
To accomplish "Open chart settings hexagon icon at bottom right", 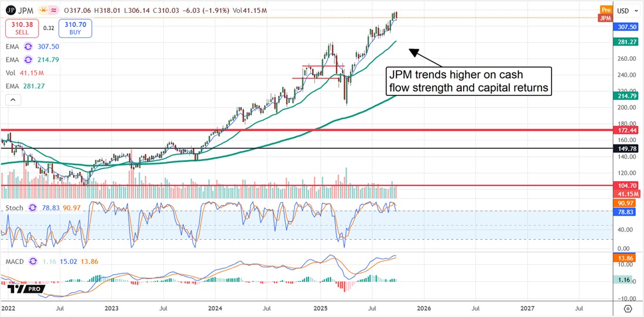I will click(628, 308).
